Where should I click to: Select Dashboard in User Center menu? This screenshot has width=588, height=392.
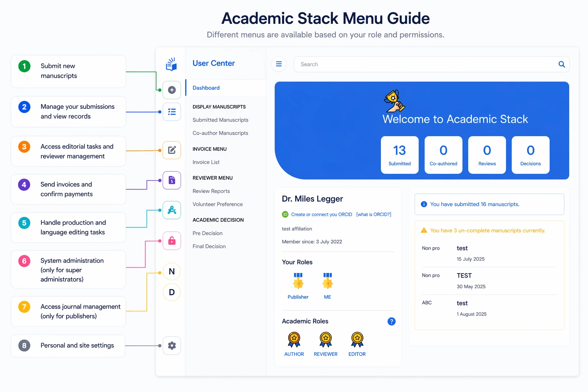(x=226, y=88)
